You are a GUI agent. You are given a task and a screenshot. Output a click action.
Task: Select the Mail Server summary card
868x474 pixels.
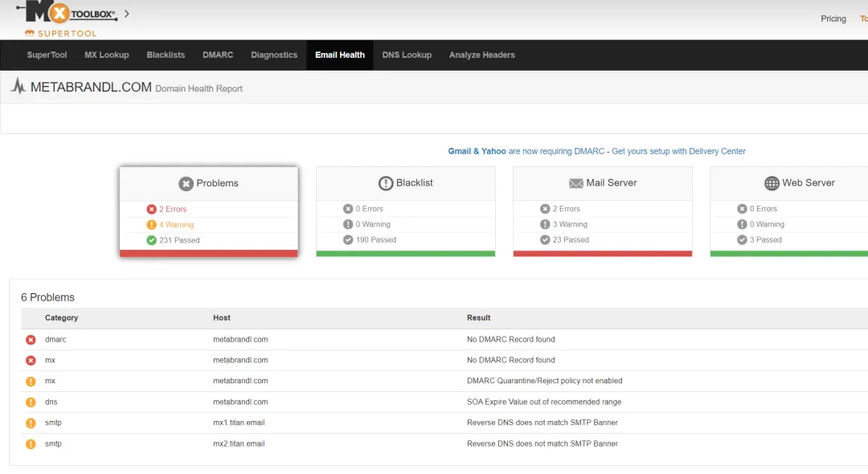tap(602, 211)
